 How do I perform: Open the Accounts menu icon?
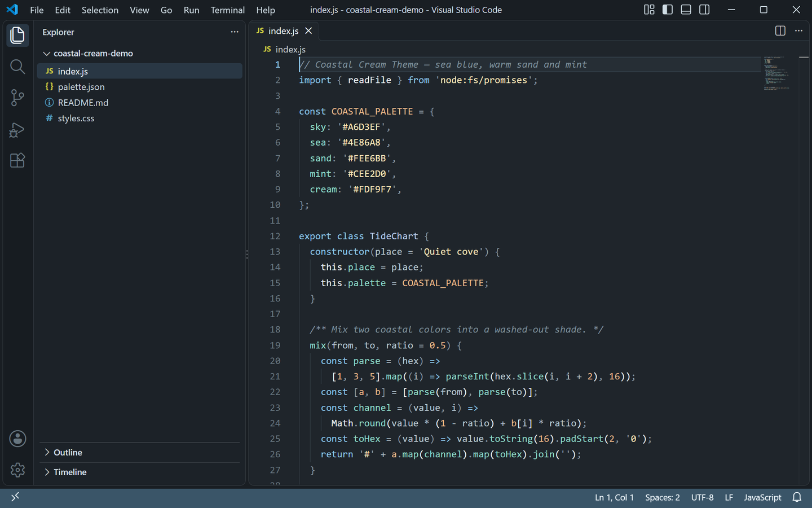17,439
